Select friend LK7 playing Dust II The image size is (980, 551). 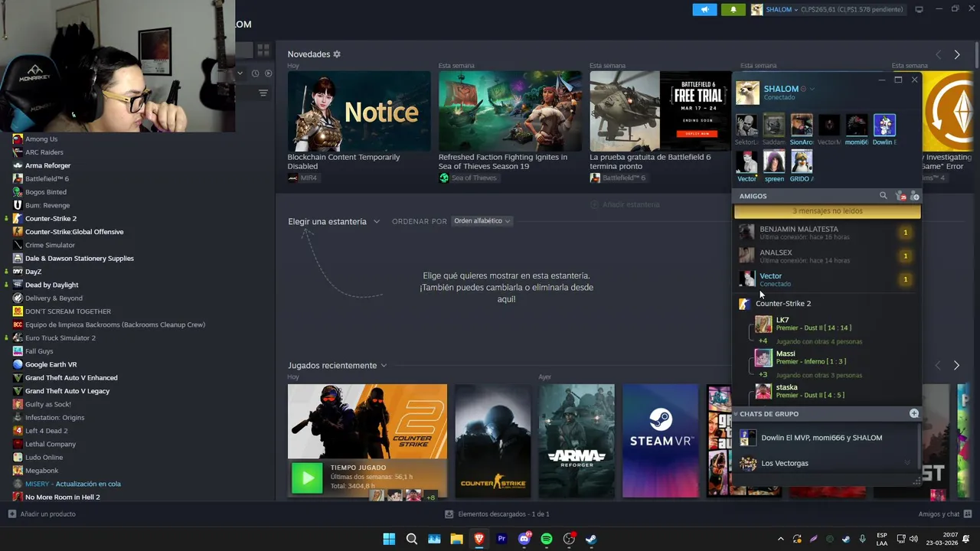(x=835, y=324)
